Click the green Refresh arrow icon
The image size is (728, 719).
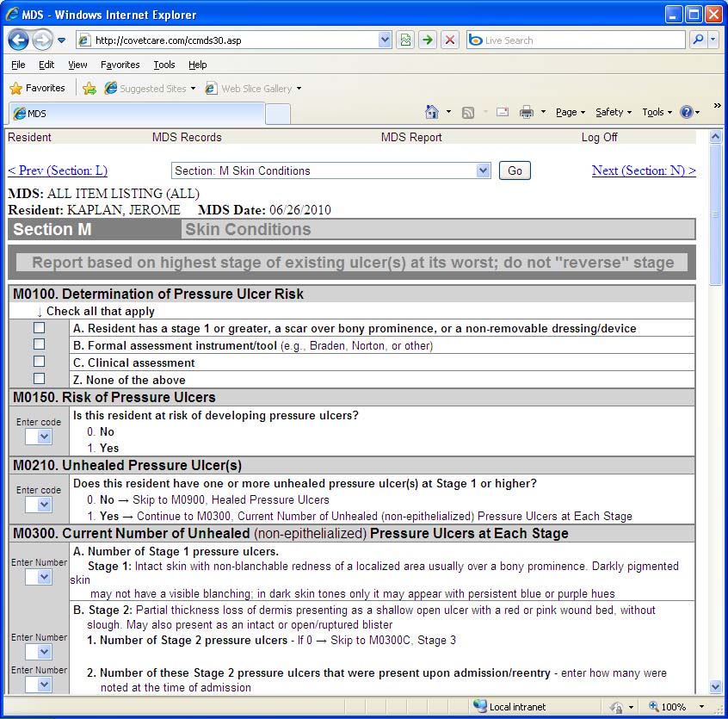(x=428, y=40)
